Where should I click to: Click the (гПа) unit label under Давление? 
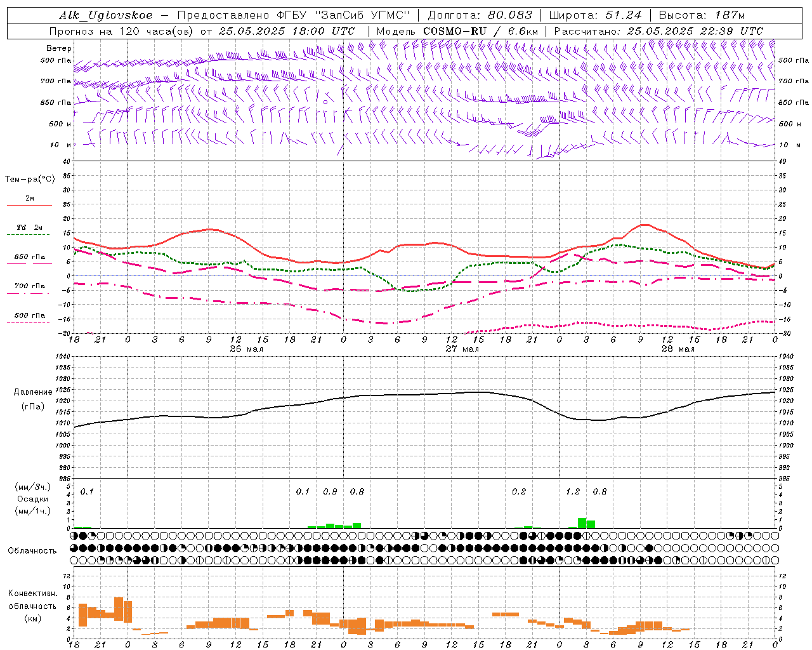32,407
